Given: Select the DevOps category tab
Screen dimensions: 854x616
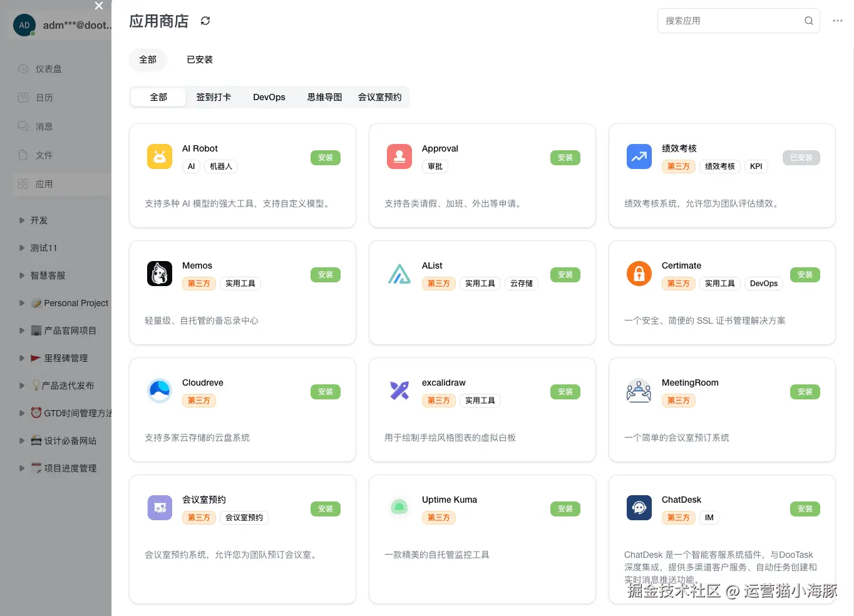Looking at the screenshot, I should tap(269, 97).
